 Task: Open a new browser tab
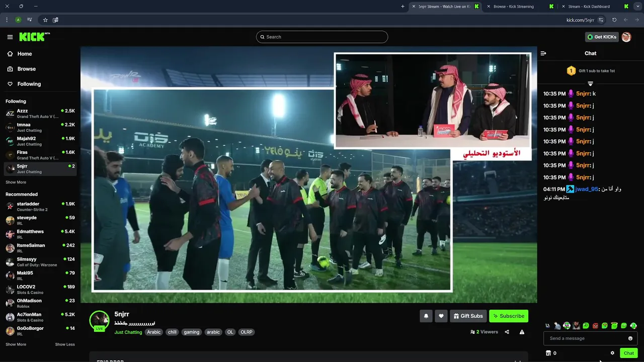pos(403,7)
